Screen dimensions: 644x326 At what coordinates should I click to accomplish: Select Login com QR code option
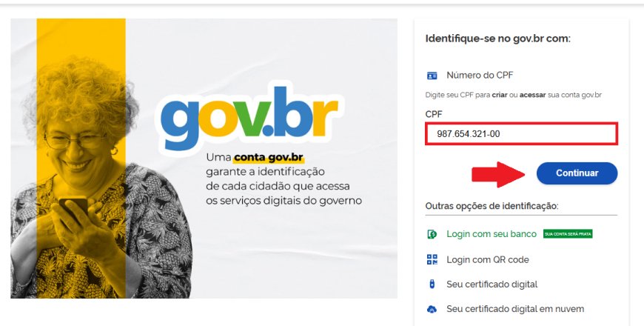(x=488, y=260)
